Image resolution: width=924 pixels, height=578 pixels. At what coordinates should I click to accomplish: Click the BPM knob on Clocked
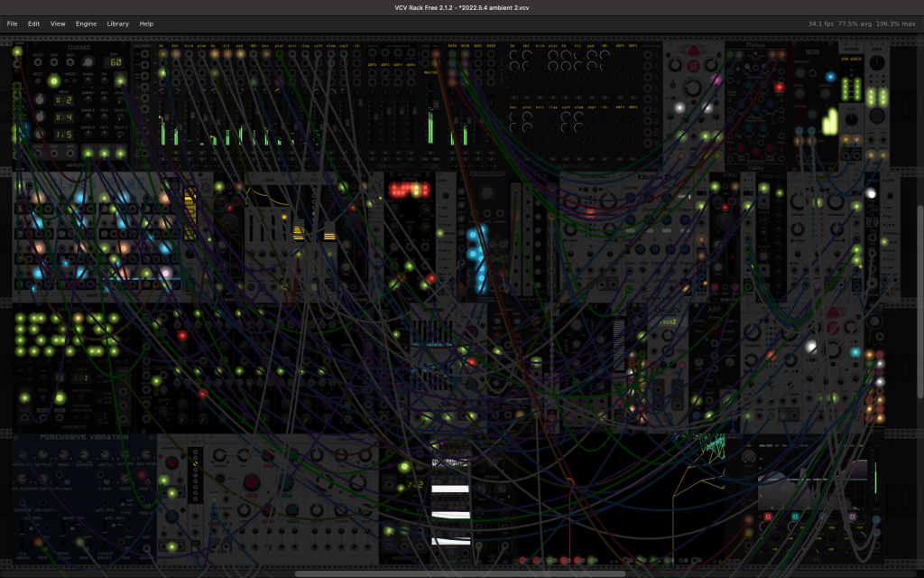[88, 61]
